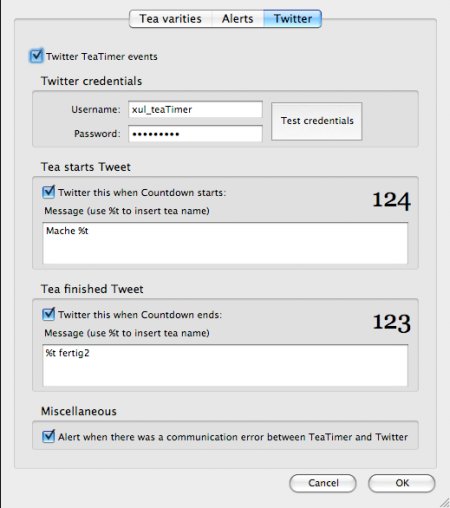Switch to the Tea varities tab
The image size is (450, 508).
[170, 19]
